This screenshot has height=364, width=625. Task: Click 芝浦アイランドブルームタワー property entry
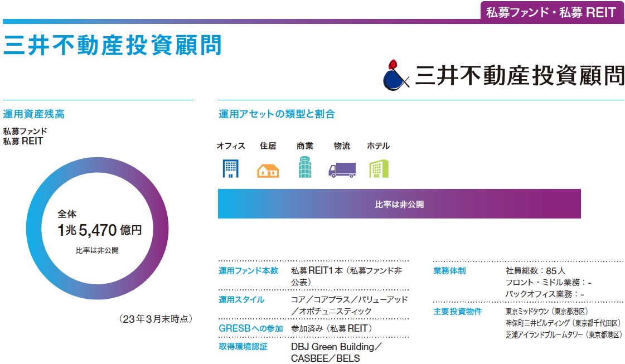click(x=564, y=335)
